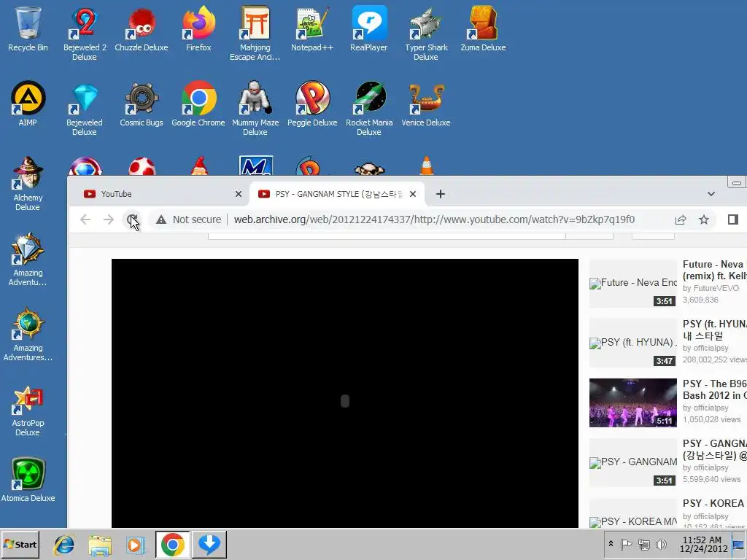The image size is (747, 560).
Task: Open Rocket Mania Deluxe icon
Action: 368,108
